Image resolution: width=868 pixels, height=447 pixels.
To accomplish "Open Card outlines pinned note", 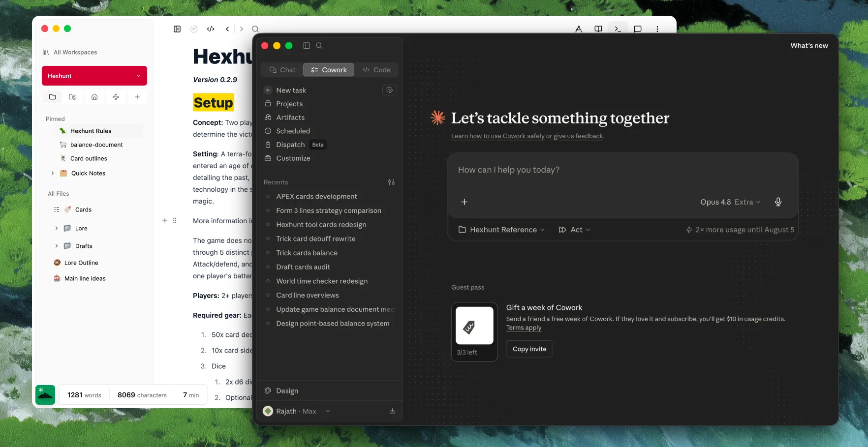I will coord(89,158).
